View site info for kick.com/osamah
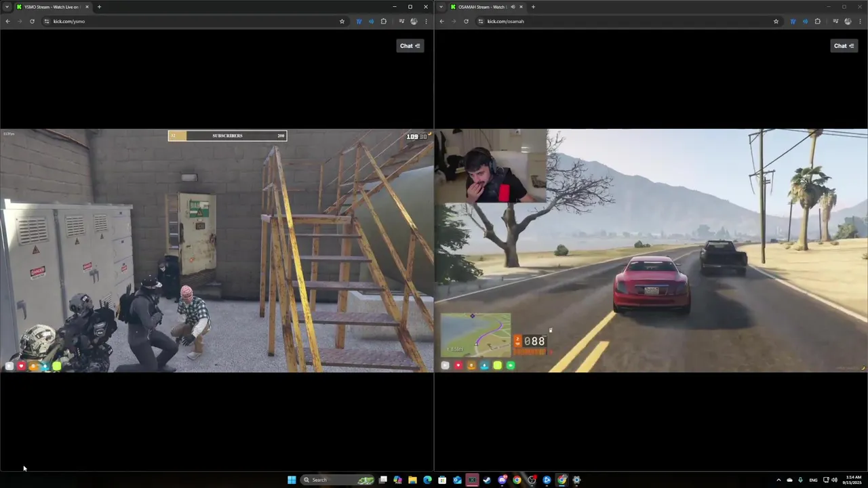868x488 pixels. point(481,21)
